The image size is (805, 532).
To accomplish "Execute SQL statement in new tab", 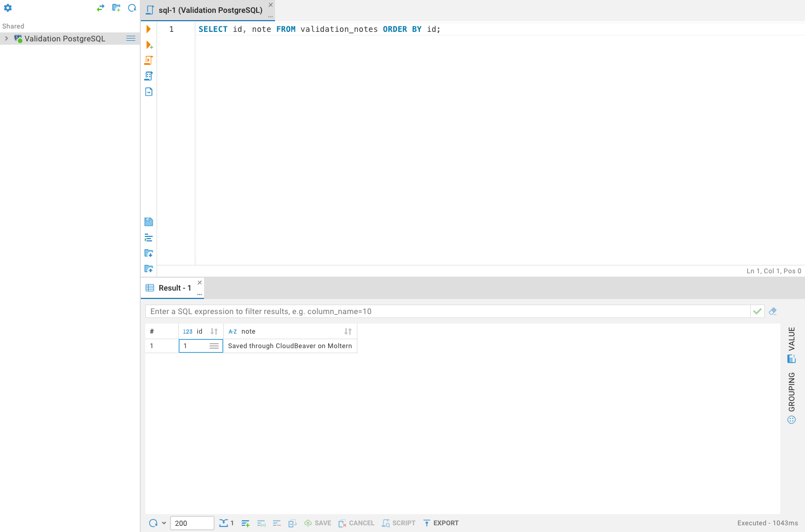I will pos(149,45).
